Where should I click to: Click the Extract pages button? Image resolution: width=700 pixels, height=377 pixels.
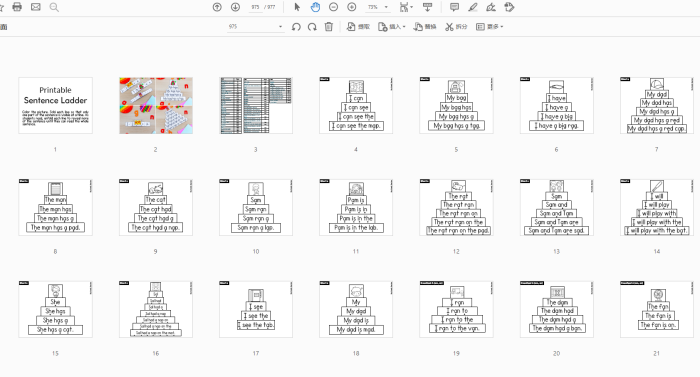(358, 27)
